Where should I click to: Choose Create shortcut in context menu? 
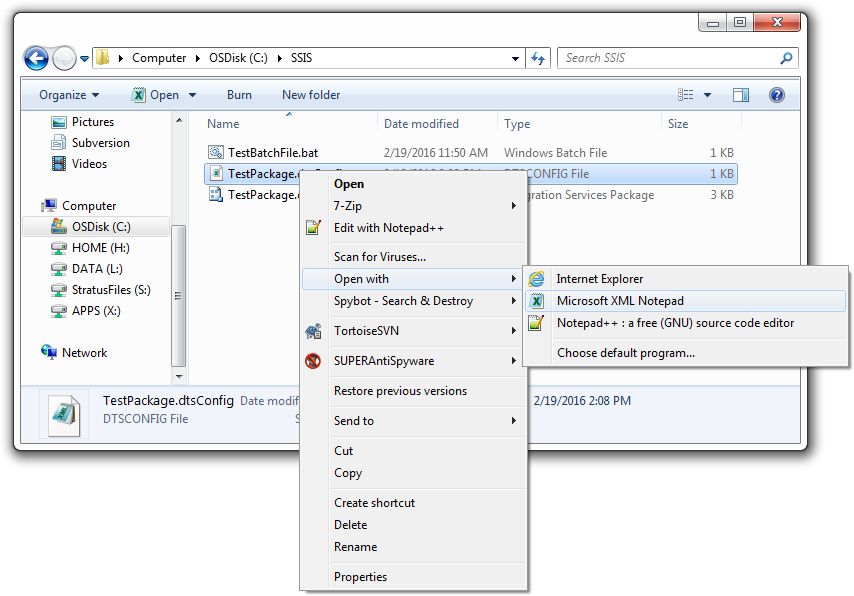coord(414,503)
